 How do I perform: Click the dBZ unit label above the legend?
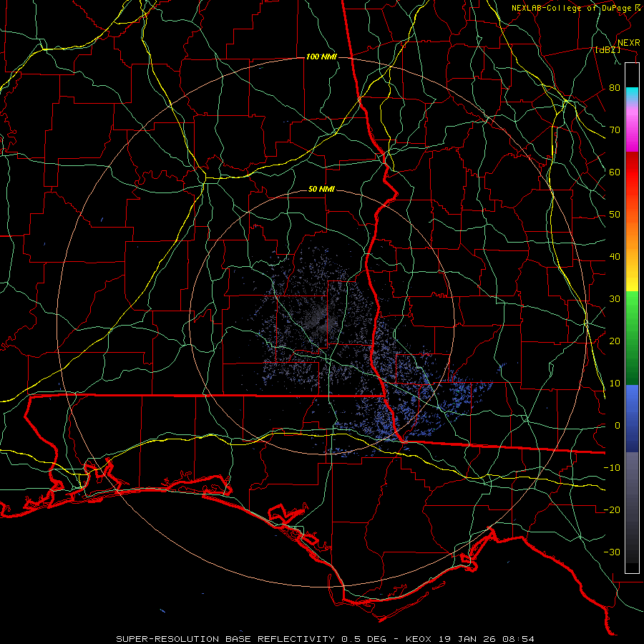coord(608,50)
